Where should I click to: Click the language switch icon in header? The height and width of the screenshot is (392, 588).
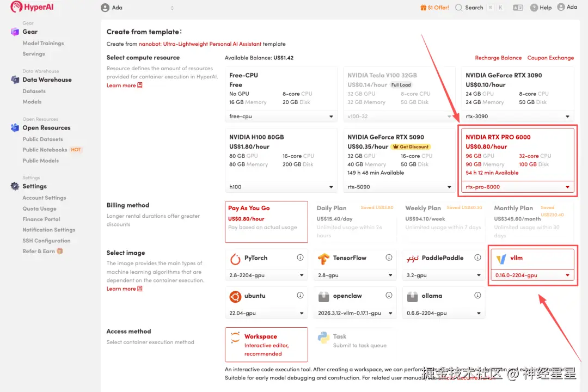pos(518,8)
